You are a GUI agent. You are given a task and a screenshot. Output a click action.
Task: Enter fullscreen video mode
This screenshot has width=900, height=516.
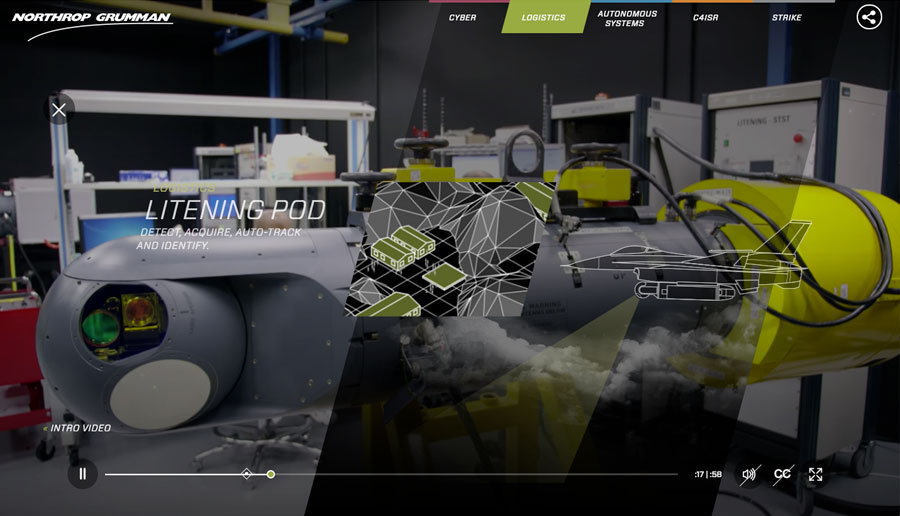coord(816,475)
